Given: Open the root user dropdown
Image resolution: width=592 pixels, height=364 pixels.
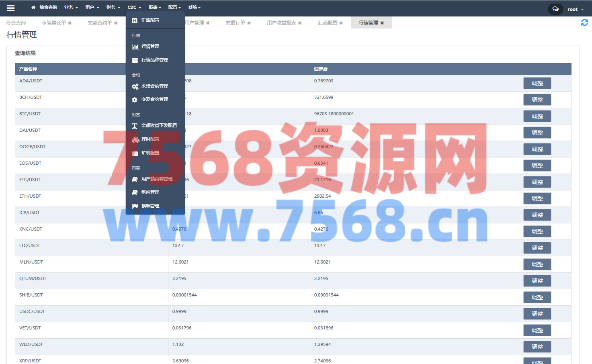Looking at the screenshot, I should pyautogui.click(x=575, y=9).
